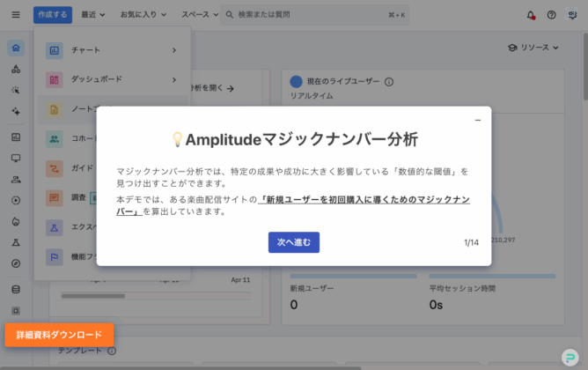Screen dimensions: 588x370
Task: Open the help question mark icon
Action: (x=551, y=15)
